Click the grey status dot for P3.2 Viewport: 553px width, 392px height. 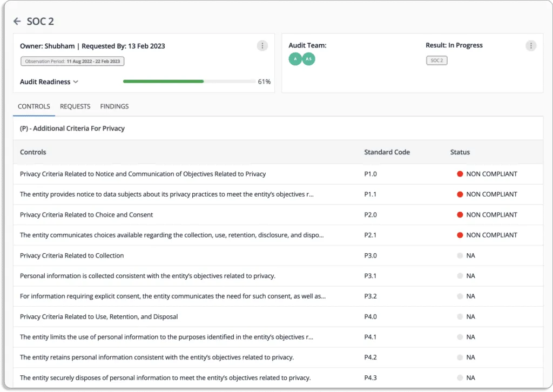[460, 296]
